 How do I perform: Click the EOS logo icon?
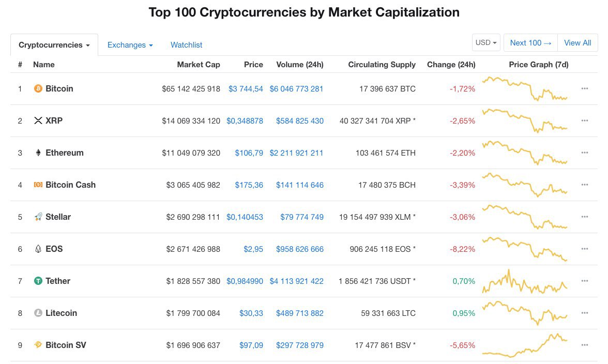click(38, 249)
